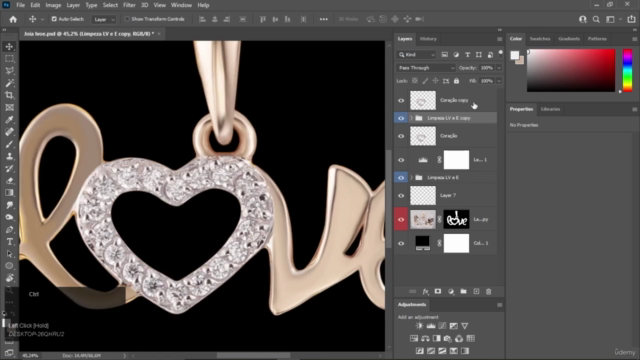Hide the Coração copy layer
The width and height of the screenshot is (640, 360).
click(x=401, y=100)
